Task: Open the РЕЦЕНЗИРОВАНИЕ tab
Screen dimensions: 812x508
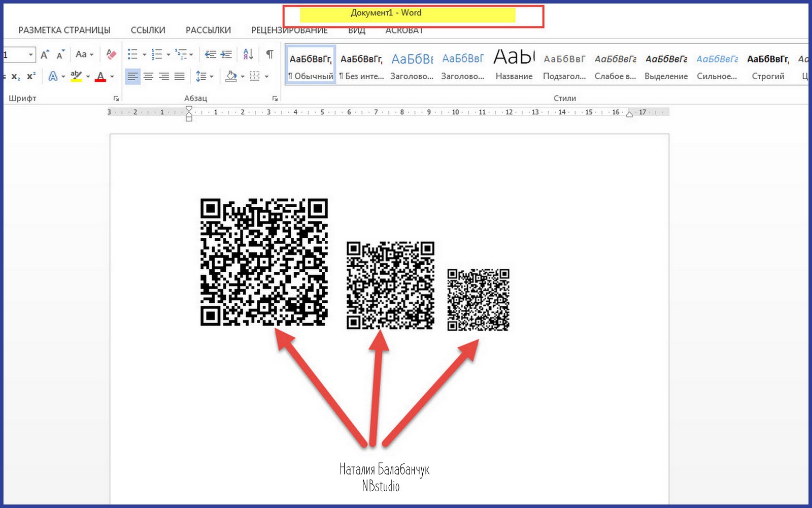Action: coord(289,30)
